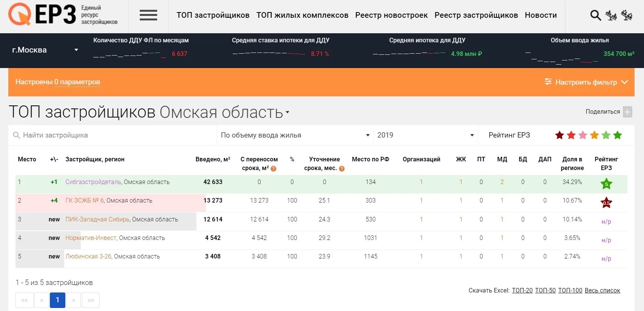
Task: Click Настроить фильтр button
Action: coord(586,82)
